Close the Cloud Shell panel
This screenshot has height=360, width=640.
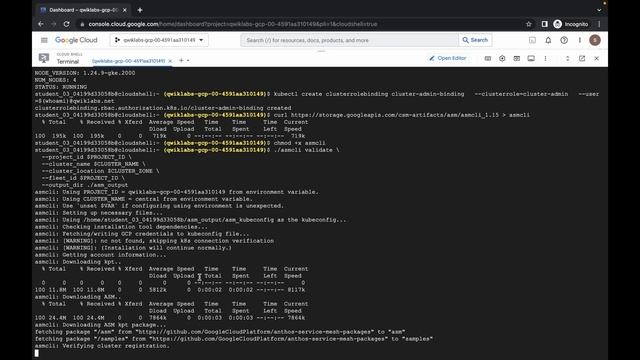tap(596, 58)
